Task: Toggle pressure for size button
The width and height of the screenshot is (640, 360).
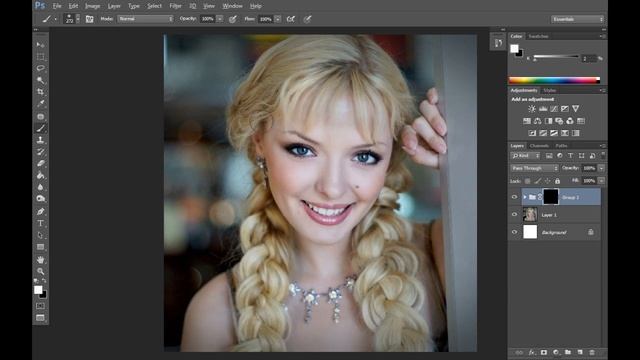Action: point(307,19)
